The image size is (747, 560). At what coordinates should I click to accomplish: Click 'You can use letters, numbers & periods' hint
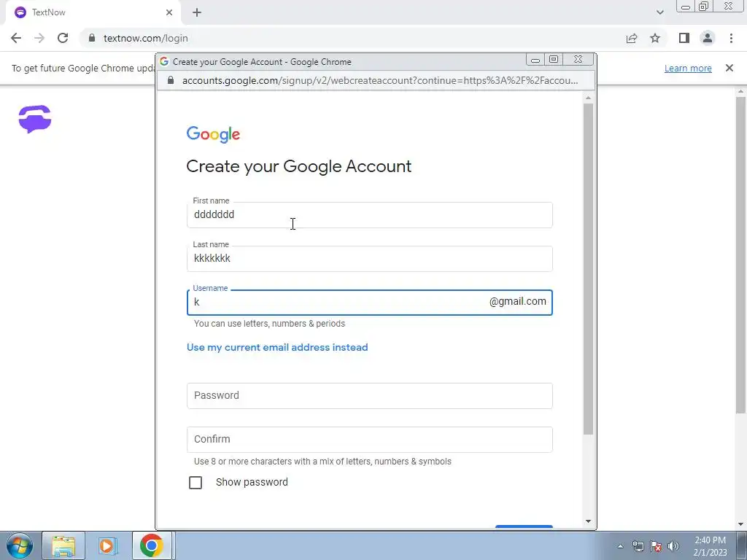pos(269,324)
